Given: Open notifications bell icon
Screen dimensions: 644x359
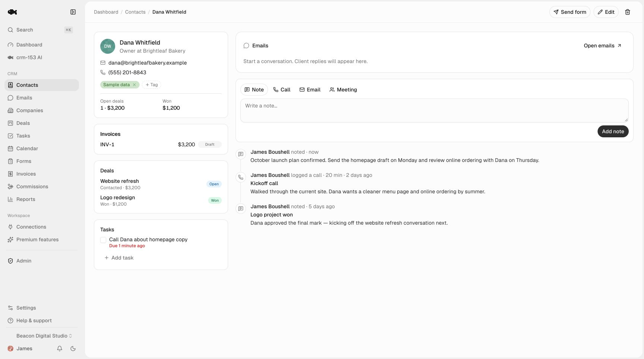Looking at the screenshot, I should tap(60, 349).
